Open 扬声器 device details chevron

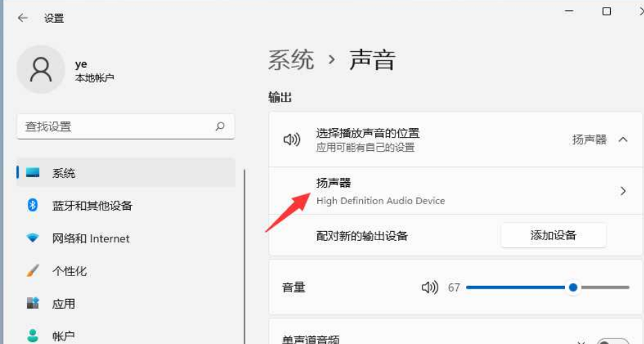tap(623, 191)
